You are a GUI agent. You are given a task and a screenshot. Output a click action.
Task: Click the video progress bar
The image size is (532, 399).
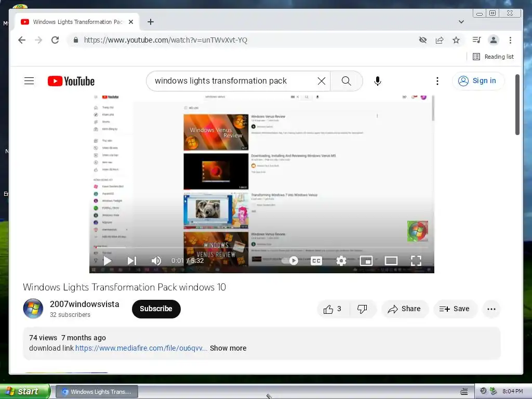[262, 247]
